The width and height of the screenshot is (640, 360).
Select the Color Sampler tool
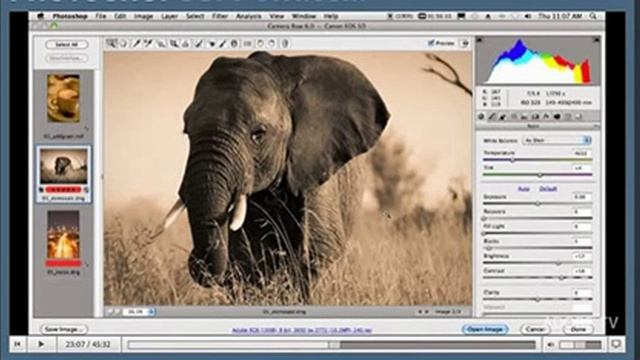149,43
